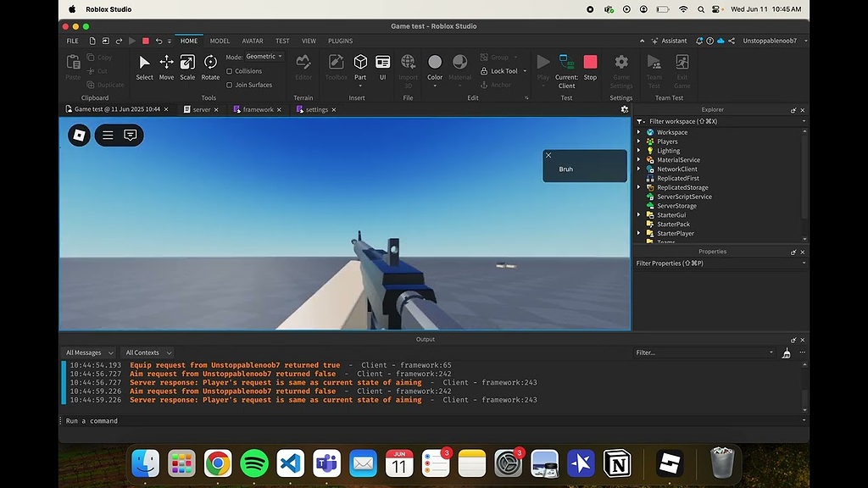Image resolution: width=868 pixels, height=488 pixels.
Task: Switch to the MODEL ribbon tab
Action: pos(220,41)
